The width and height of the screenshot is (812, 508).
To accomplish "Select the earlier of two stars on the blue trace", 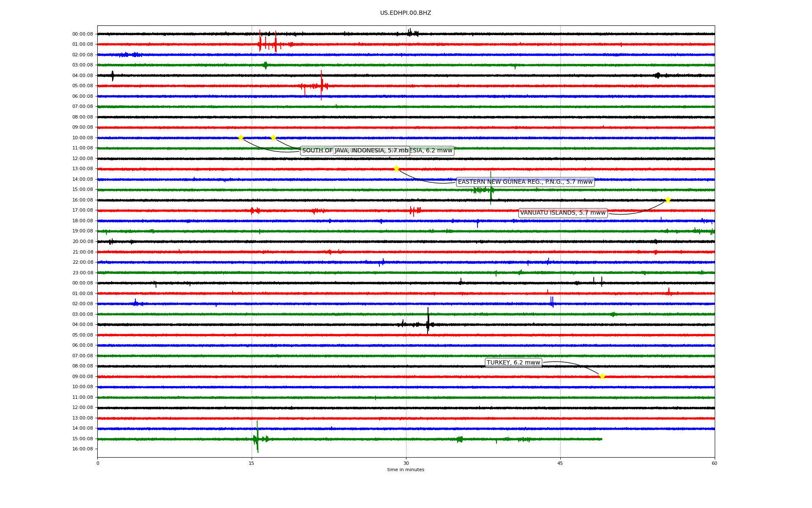I will (x=241, y=138).
